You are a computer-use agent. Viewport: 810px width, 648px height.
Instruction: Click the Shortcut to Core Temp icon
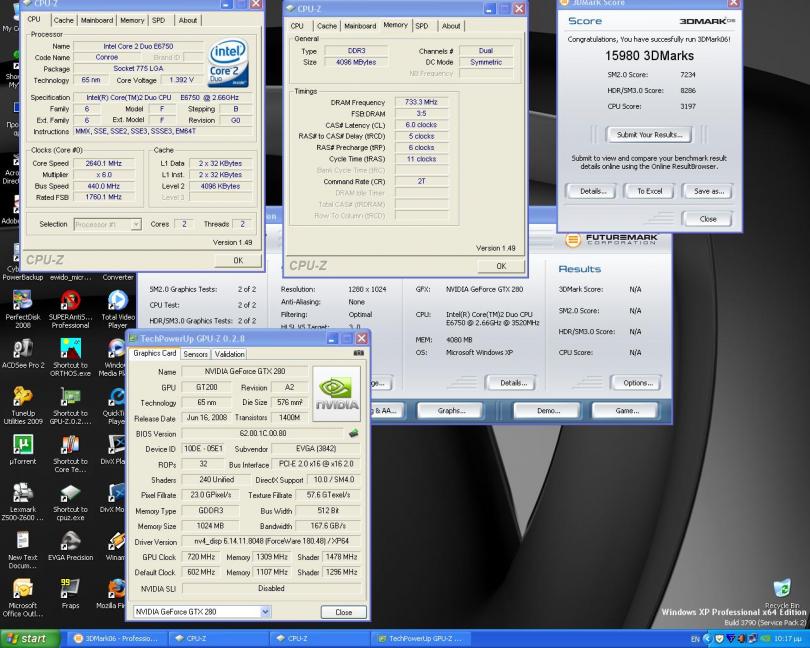70,454
